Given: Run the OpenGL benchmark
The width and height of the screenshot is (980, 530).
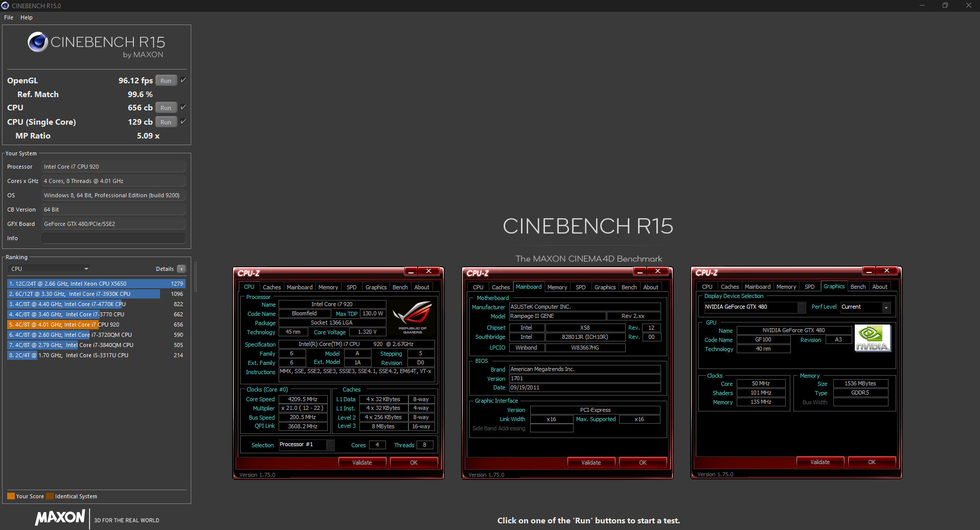Looking at the screenshot, I should pyautogui.click(x=166, y=81).
